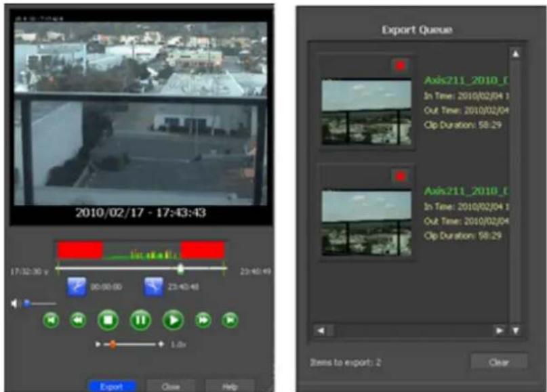Click the first clip's Clip Duration line
The height and width of the screenshot is (392, 547).
pos(462,125)
